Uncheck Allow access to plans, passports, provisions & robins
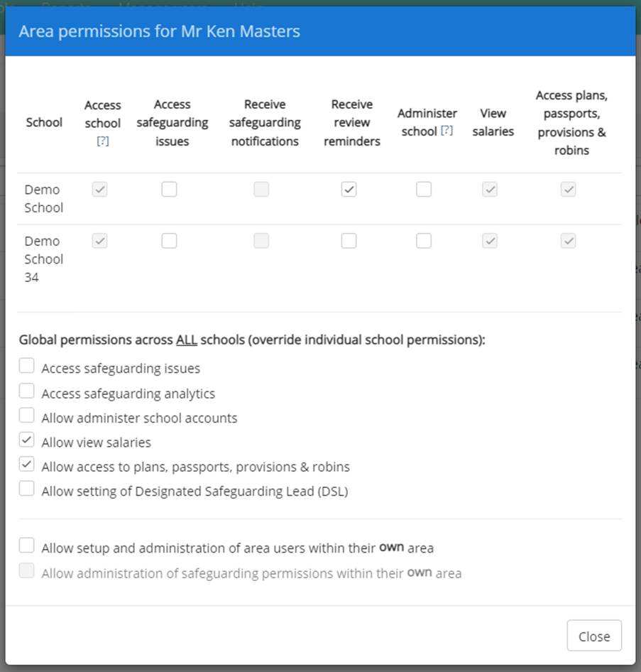The image size is (641, 672). (x=26, y=463)
